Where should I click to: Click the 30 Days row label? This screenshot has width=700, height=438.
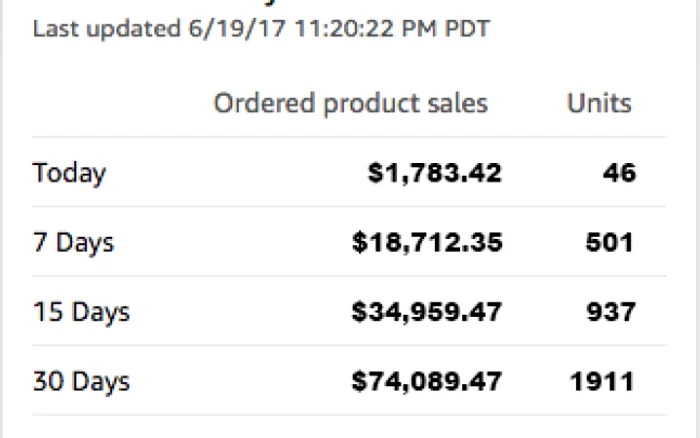pos(81,382)
